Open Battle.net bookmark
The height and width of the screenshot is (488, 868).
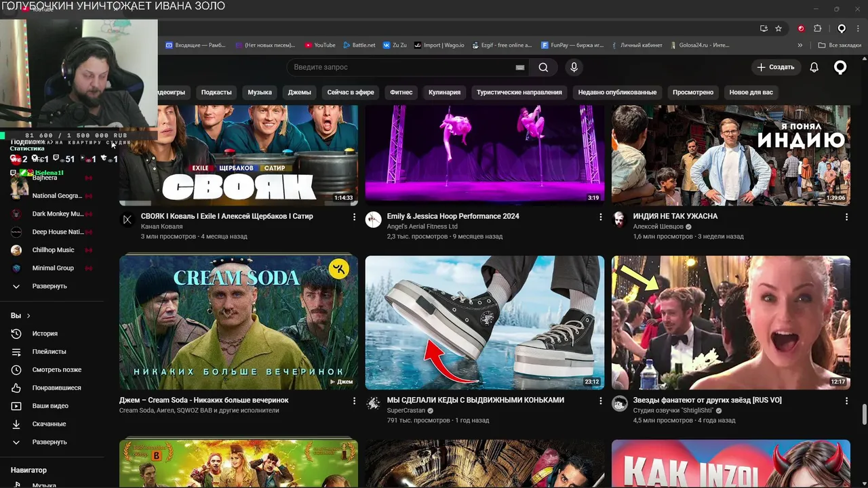(359, 45)
